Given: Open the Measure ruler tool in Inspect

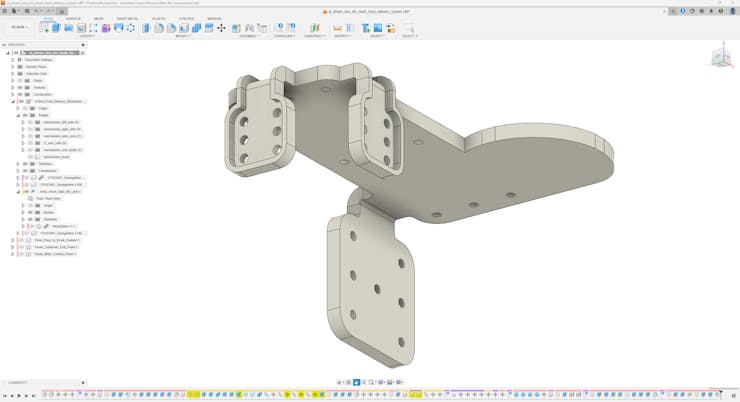Looking at the screenshot, I should 337,28.
